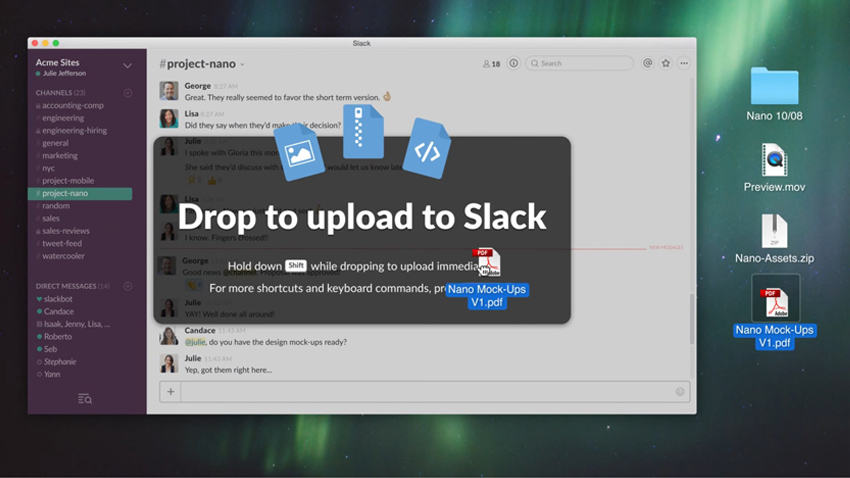Click George's avatar on the top message

click(x=169, y=91)
